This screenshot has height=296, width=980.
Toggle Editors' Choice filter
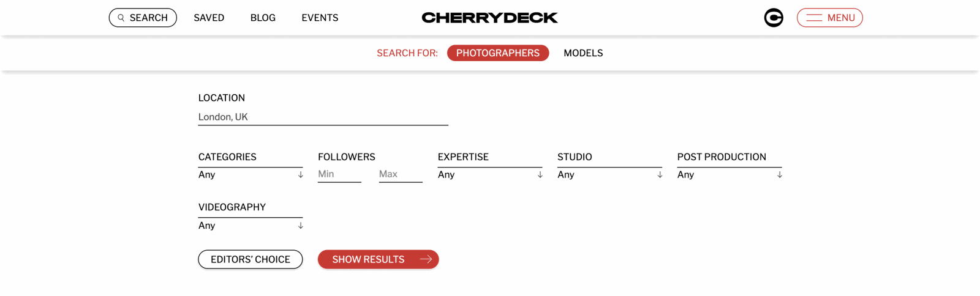[250, 259]
